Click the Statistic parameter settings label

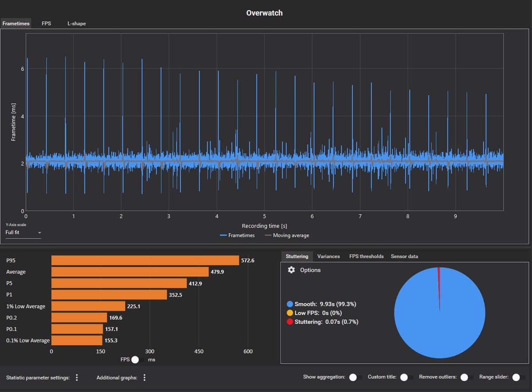tap(38, 377)
